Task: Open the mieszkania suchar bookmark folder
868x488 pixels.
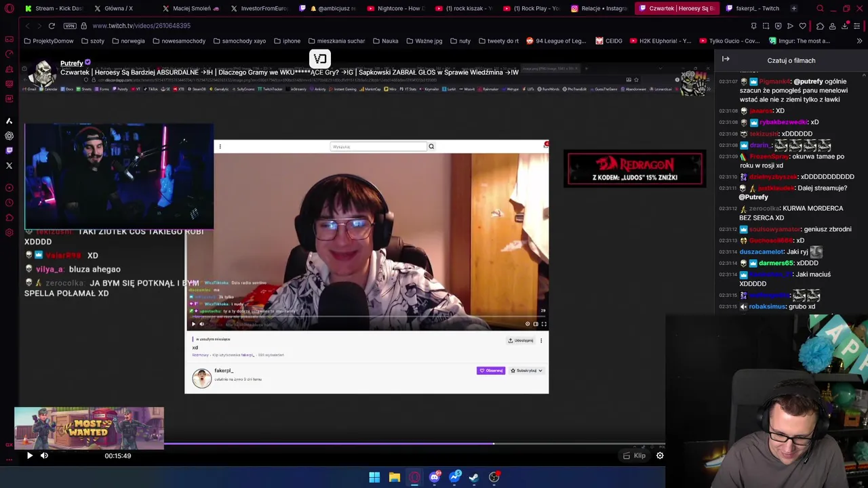Action: [x=336, y=41]
